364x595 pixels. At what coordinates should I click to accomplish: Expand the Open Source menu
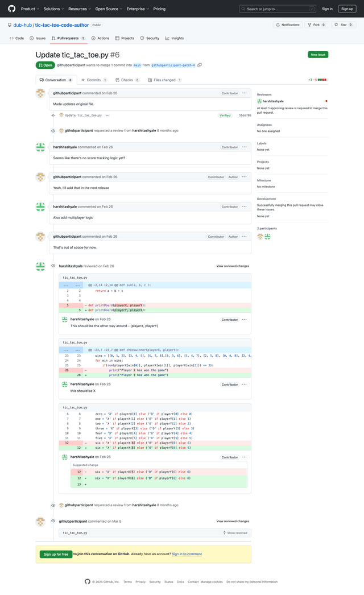click(109, 9)
